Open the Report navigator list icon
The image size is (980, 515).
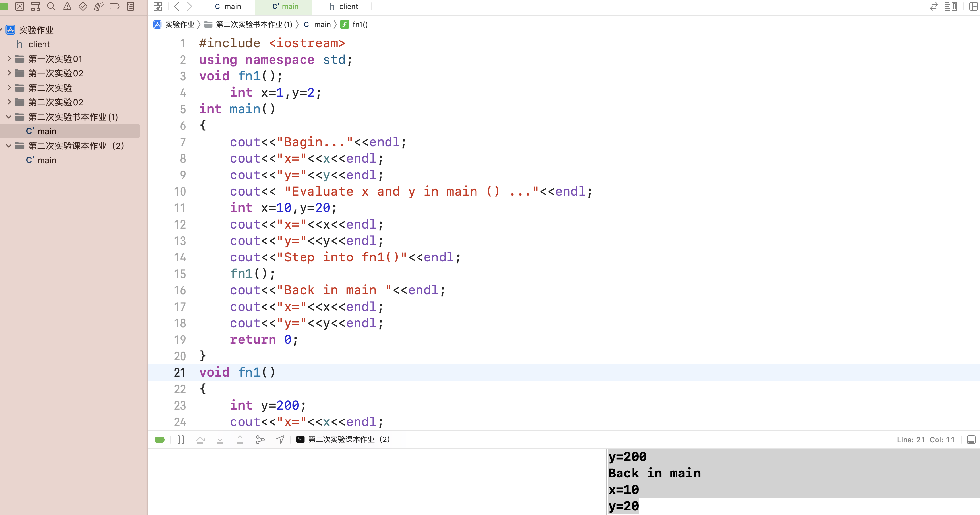(x=130, y=7)
